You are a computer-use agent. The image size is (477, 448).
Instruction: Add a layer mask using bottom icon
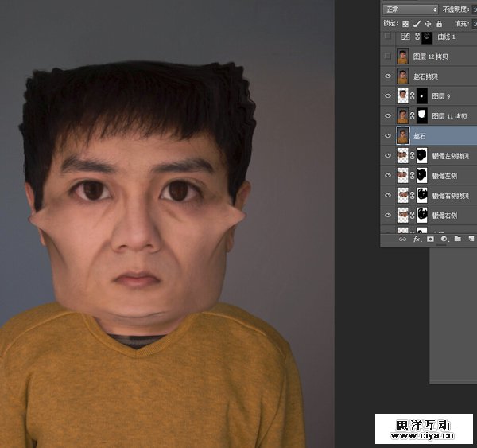click(x=430, y=238)
